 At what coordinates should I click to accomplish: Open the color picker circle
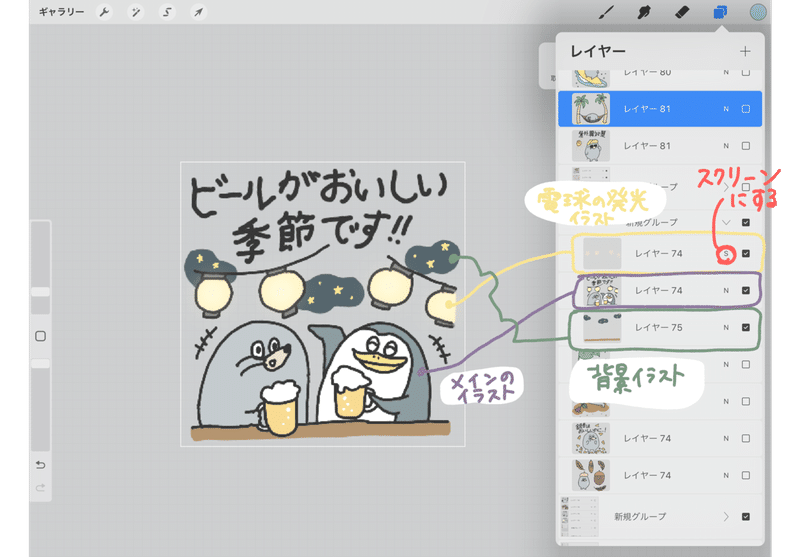[x=758, y=12]
